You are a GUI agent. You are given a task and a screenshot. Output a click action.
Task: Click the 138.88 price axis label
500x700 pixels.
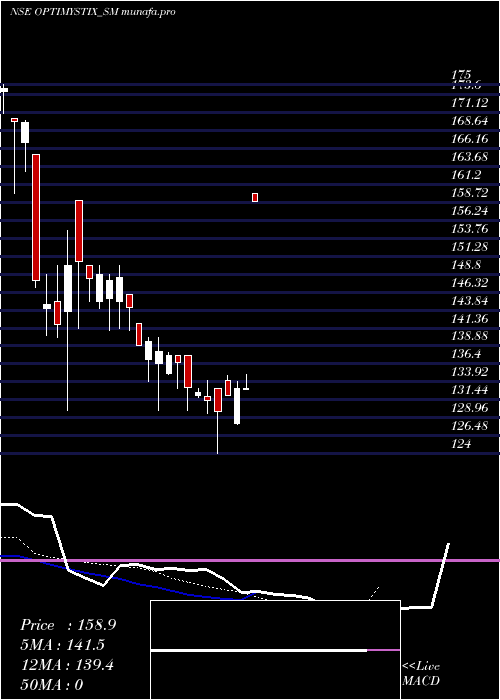470,336
